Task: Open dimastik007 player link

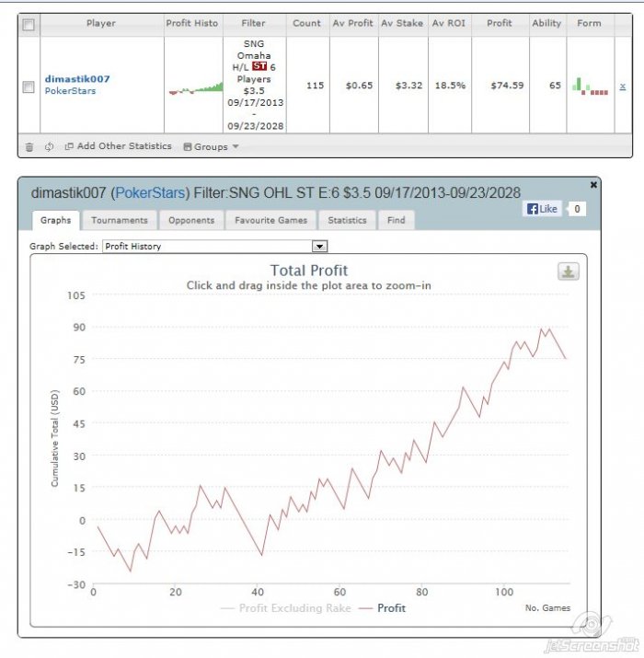Action: point(77,79)
